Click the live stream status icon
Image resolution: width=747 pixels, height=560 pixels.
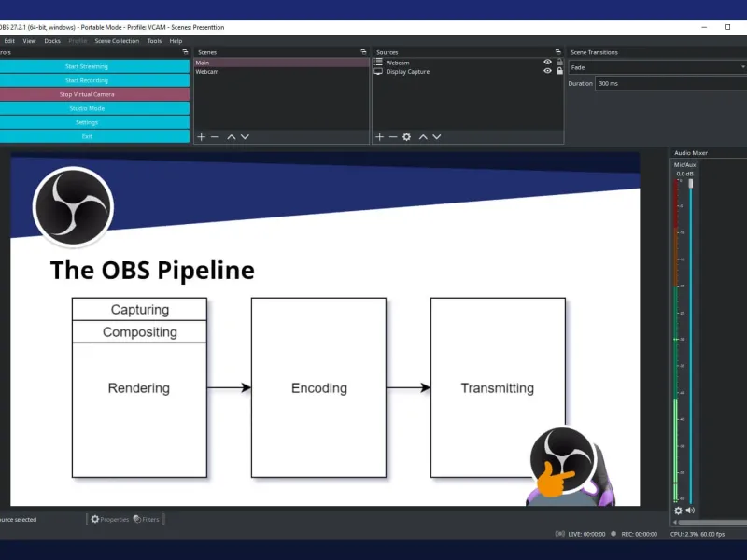559,534
